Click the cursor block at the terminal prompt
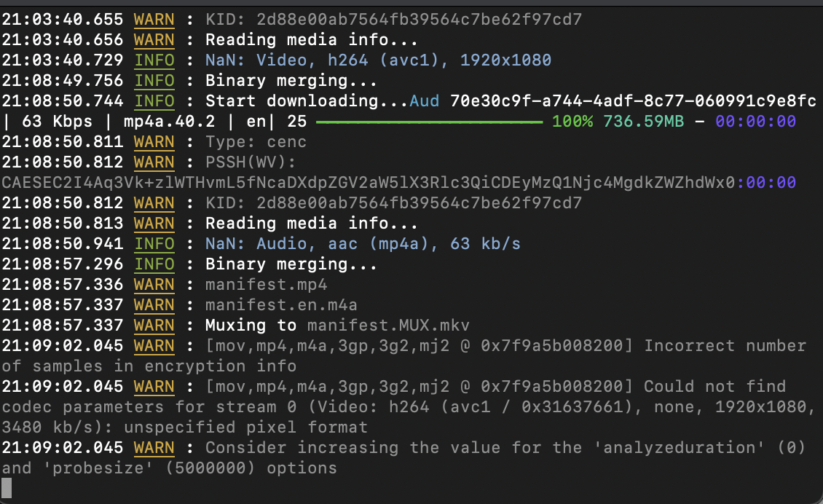 tap(7, 488)
